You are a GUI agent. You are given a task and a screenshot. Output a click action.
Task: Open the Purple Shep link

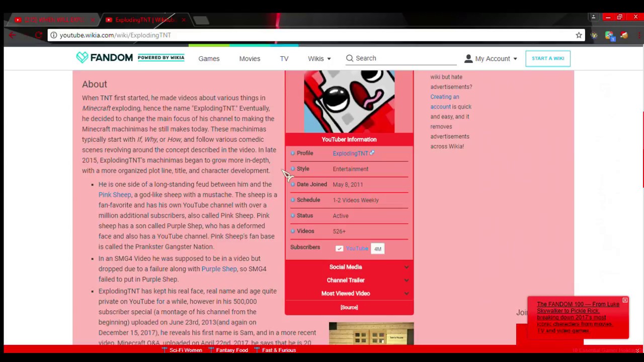pyautogui.click(x=219, y=269)
